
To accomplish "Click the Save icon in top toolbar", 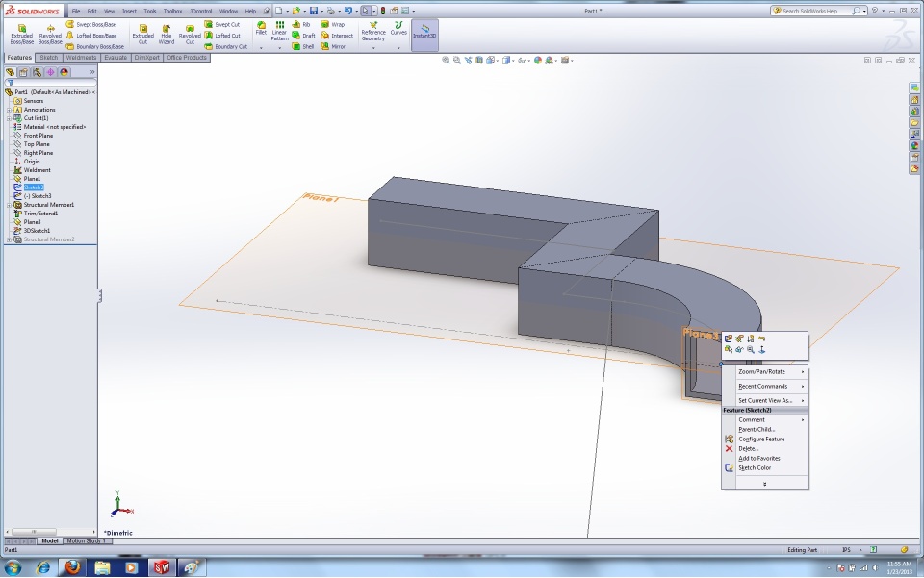I will pyautogui.click(x=314, y=11).
